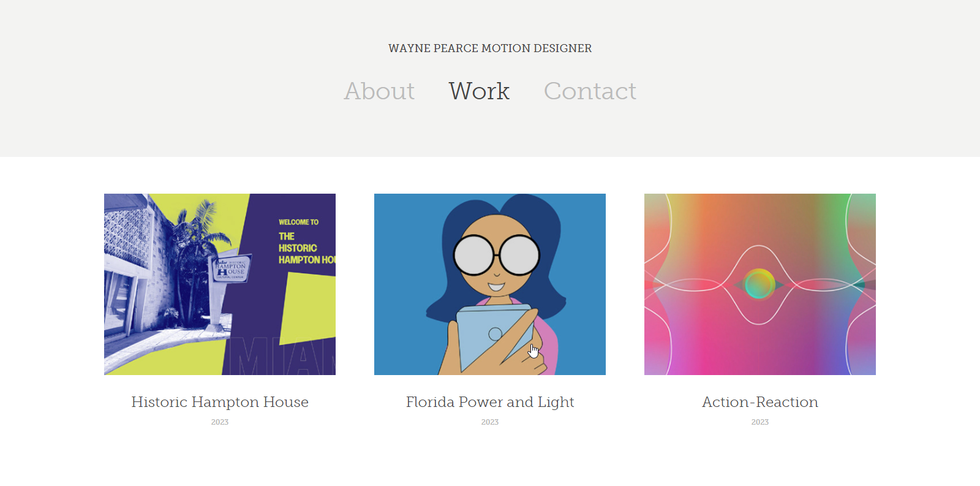Click the cartoon girl's round glasses
Viewport: 980px width, 486px height.
[x=497, y=255]
